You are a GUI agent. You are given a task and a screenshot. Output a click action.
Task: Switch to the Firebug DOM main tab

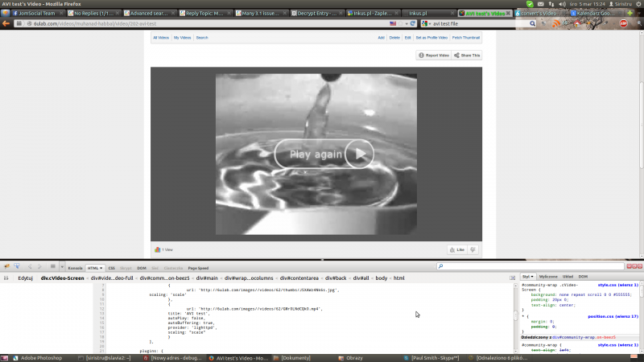[142, 268]
